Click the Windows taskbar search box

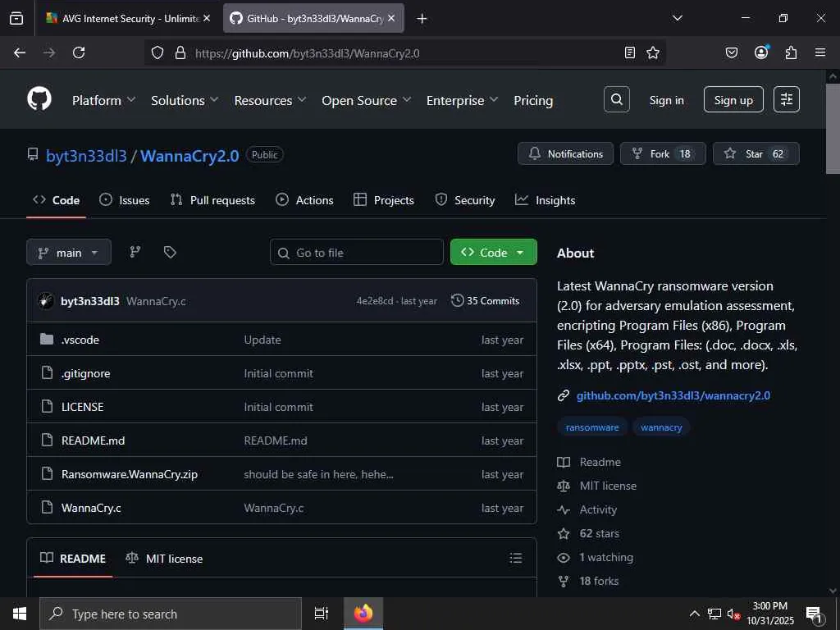pyautogui.click(x=171, y=614)
